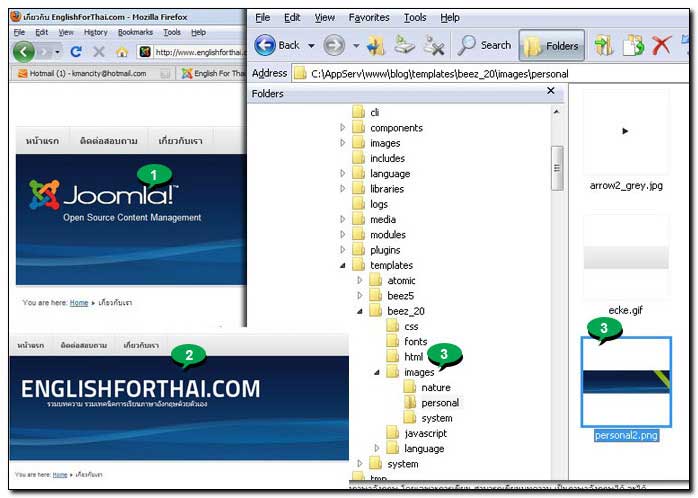Click the personal2.png file name label
Screen dimensions: 698x498
coord(626,435)
